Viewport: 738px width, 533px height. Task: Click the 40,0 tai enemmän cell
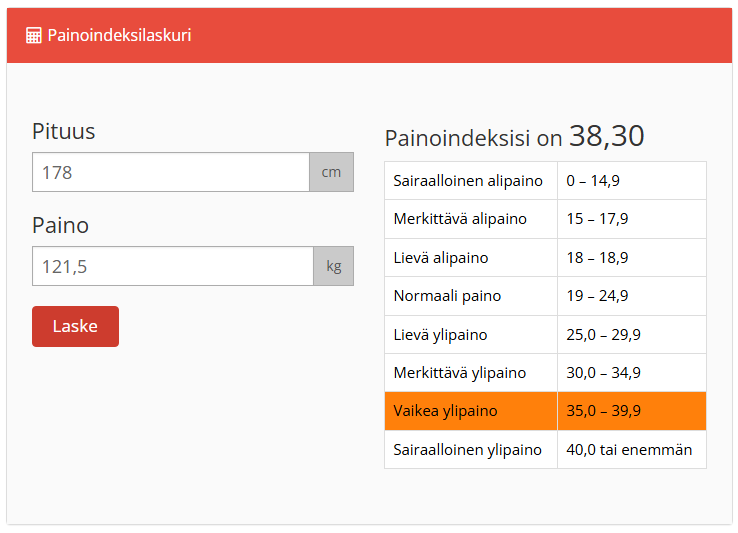(629, 450)
